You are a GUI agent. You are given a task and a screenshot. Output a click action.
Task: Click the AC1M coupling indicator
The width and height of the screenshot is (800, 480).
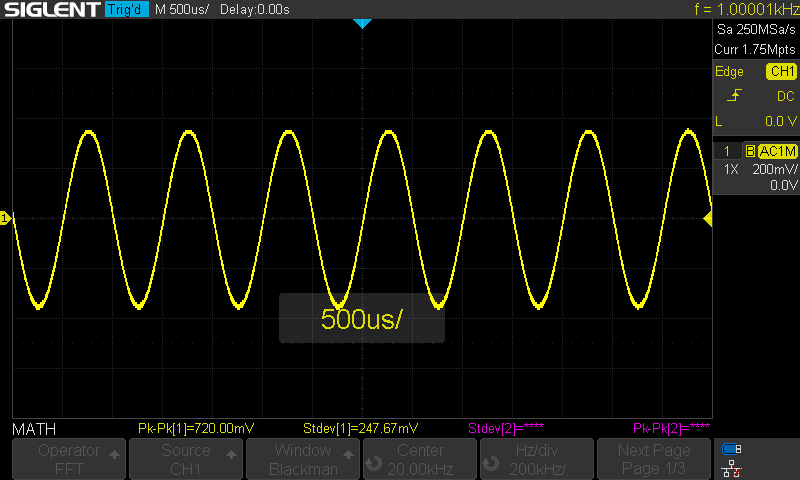(x=778, y=151)
